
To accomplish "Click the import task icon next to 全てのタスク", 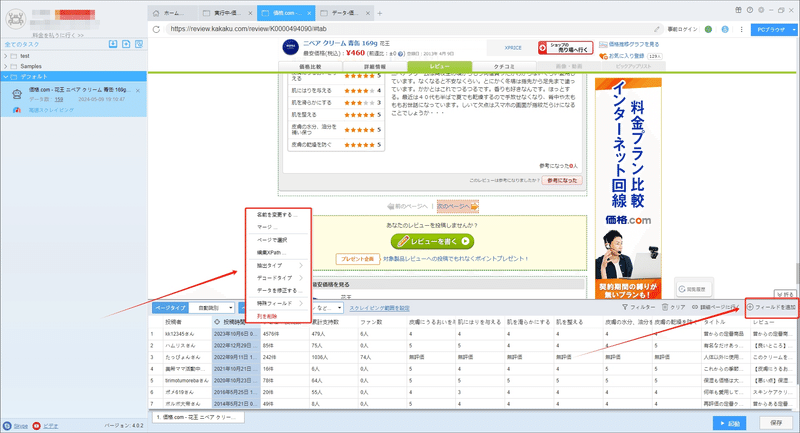I will coord(113,44).
